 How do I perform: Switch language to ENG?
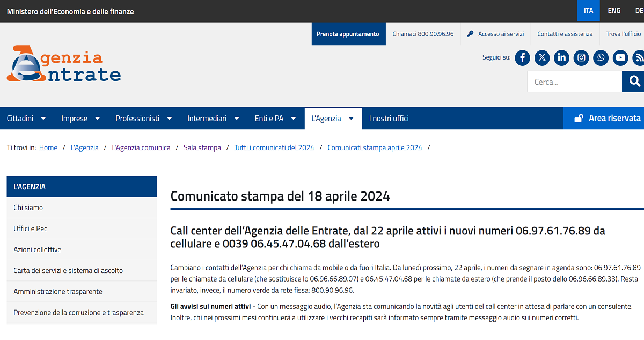pos(614,10)
